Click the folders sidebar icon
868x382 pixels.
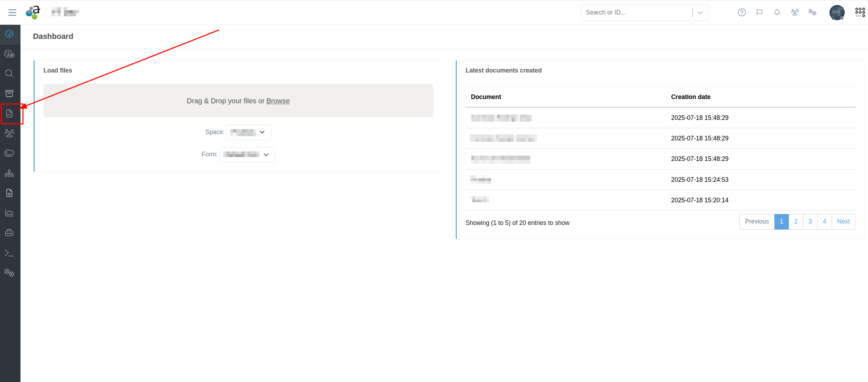click(x=10, y=153)
